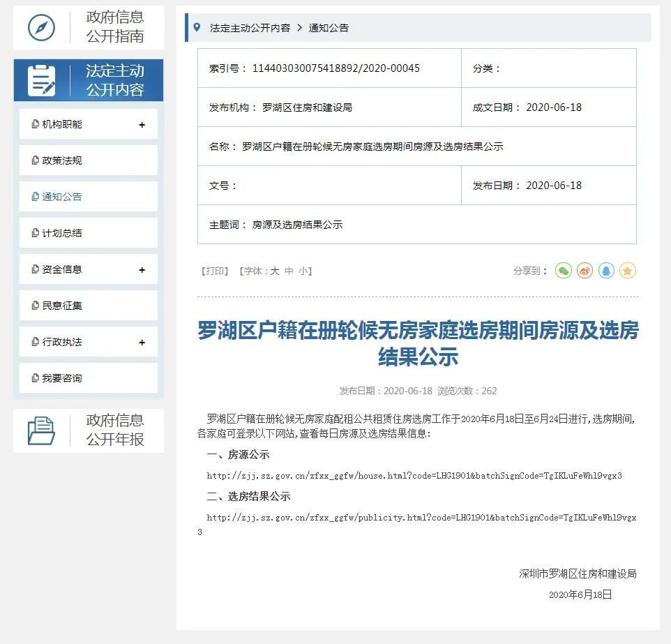Click the 浏览次数：262 view count
671x644 pixels.
tap(467, 391)
